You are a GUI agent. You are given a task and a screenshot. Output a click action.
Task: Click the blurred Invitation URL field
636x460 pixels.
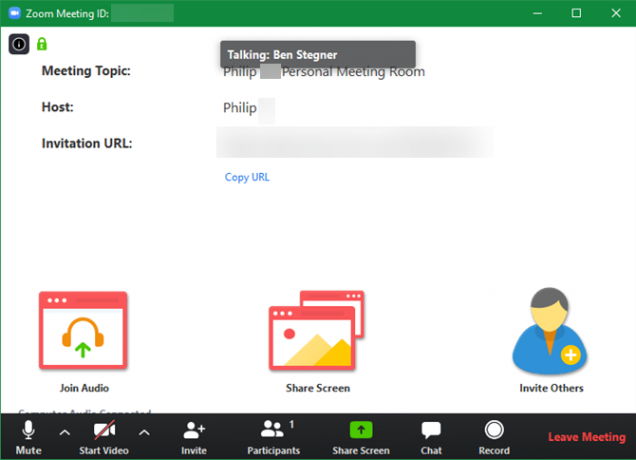[x=355, y=142]
